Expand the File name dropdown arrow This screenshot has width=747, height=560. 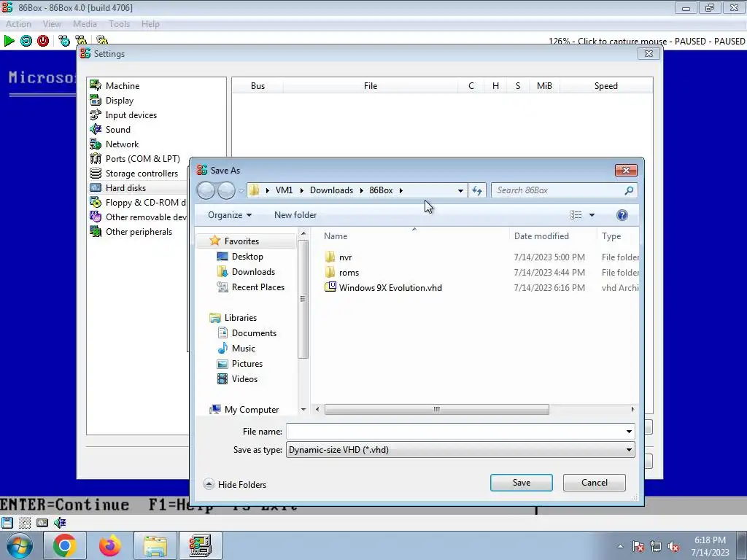coord(629,432)
